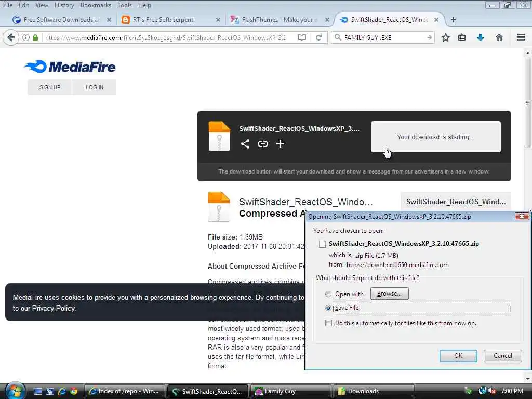Show site info for mediafire.com
This screenshot has width=532, height=399.
[x=26, y=37]
